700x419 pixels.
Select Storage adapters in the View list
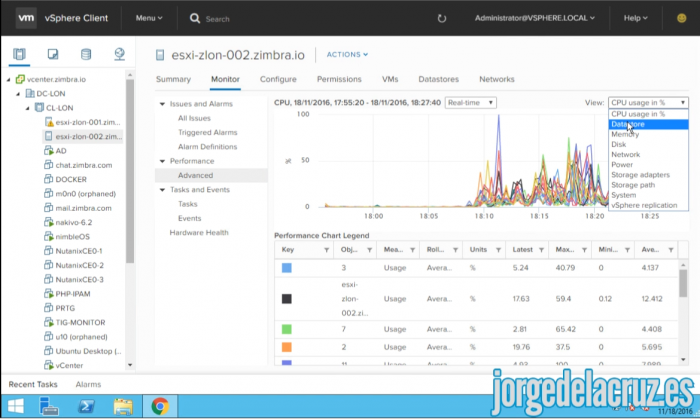[648, 175]
